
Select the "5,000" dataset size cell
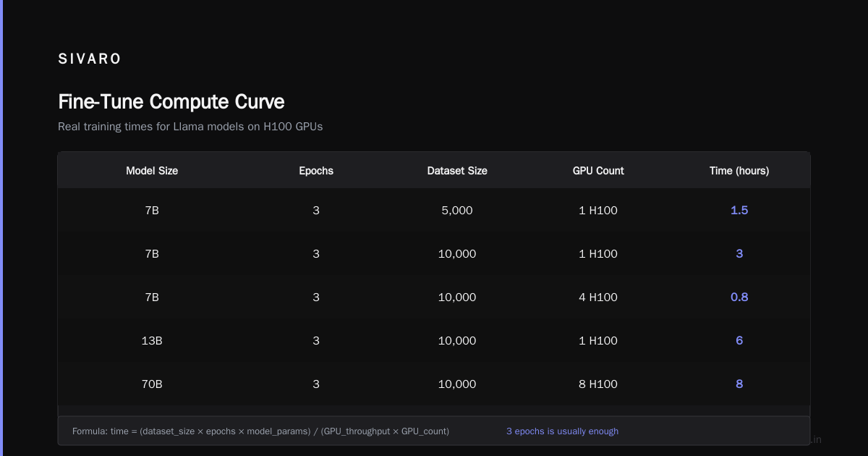point(457,211)
